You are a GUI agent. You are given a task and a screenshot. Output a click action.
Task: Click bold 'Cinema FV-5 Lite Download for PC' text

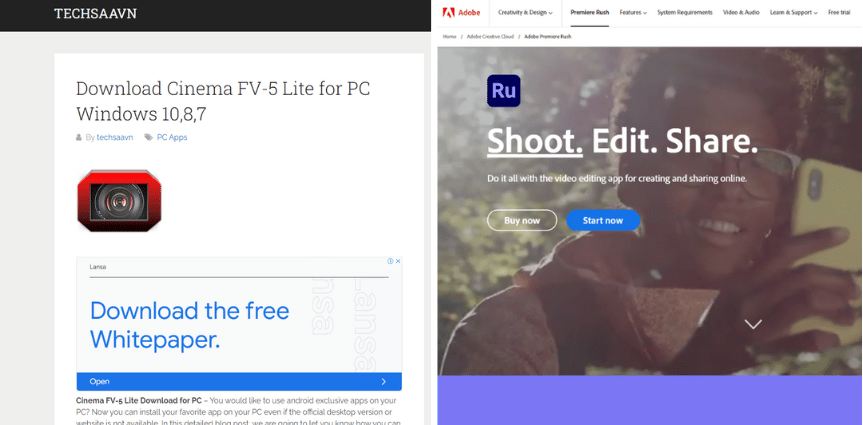click(x=139, y=401)
